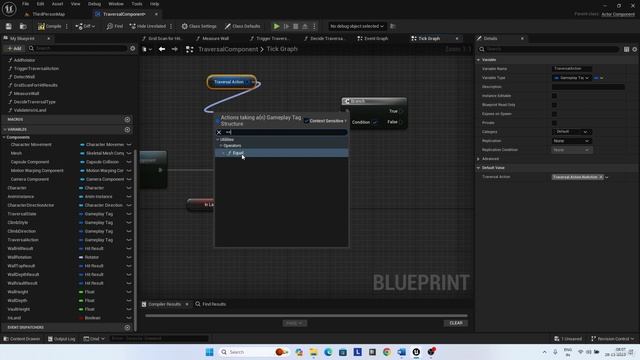Open the Diff dropdown in toolbar

tap(85, 26)
